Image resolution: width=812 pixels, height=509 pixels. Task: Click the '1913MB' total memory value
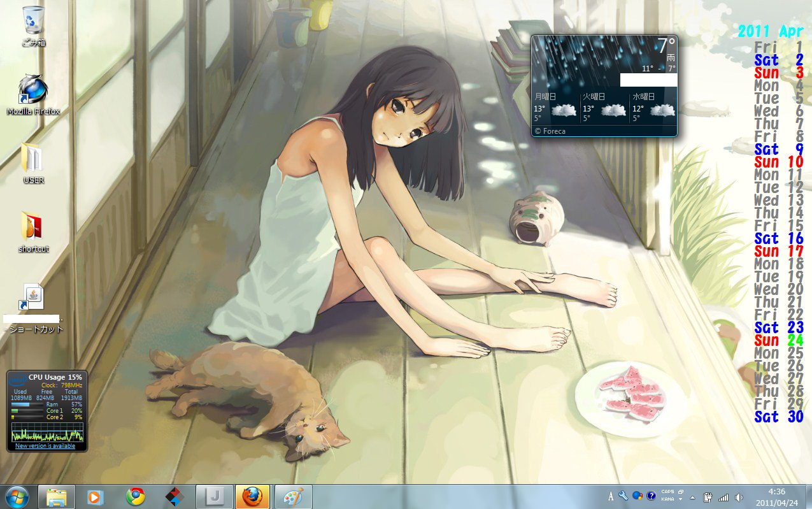(x=71, y=398)
